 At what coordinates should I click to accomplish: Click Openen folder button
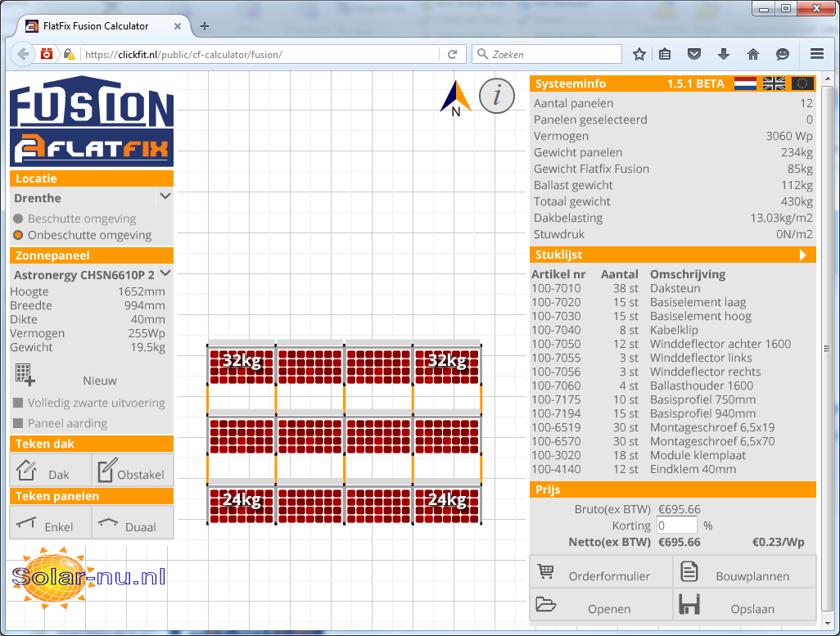click(601, 604)
